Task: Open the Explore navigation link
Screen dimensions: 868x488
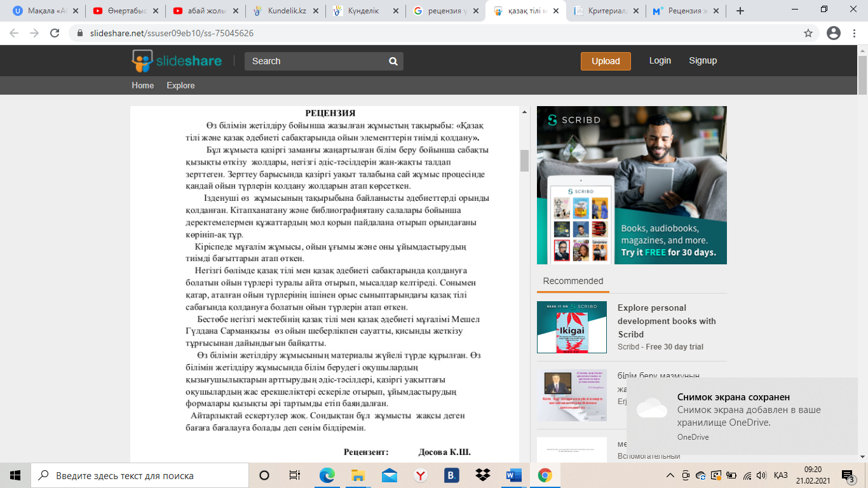Action: point(180,85)
